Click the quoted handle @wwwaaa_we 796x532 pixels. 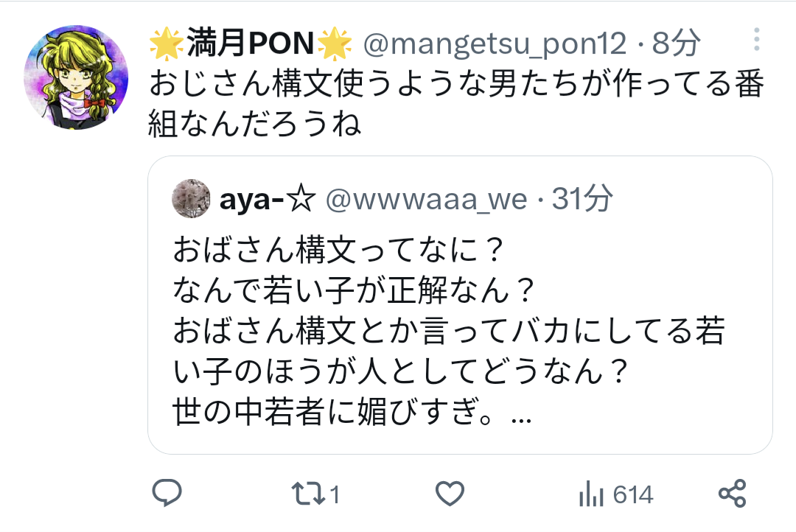[x=427, y=199]
